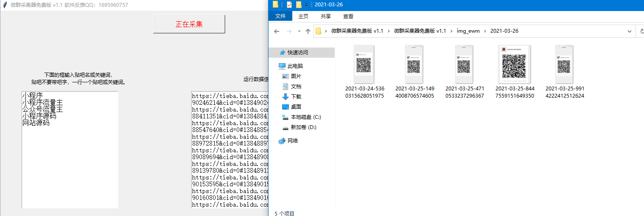
Task: Open address bar history dropdown
Action: (x=630, y=31)
